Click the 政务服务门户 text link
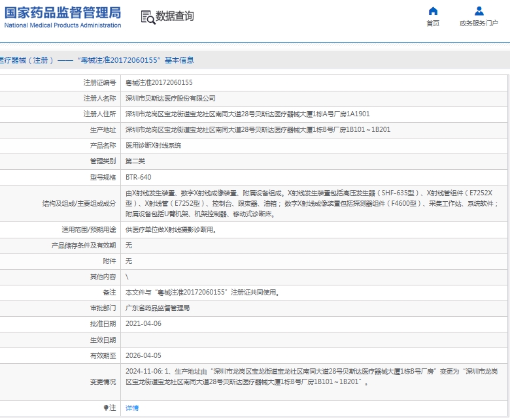 coord(479,23)
